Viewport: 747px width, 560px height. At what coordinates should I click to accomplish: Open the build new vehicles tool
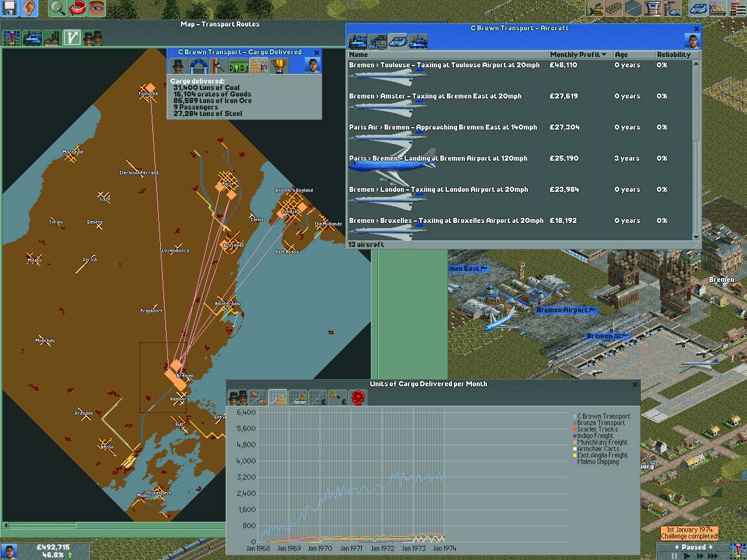pyautogui.click(x=672, y=8)
